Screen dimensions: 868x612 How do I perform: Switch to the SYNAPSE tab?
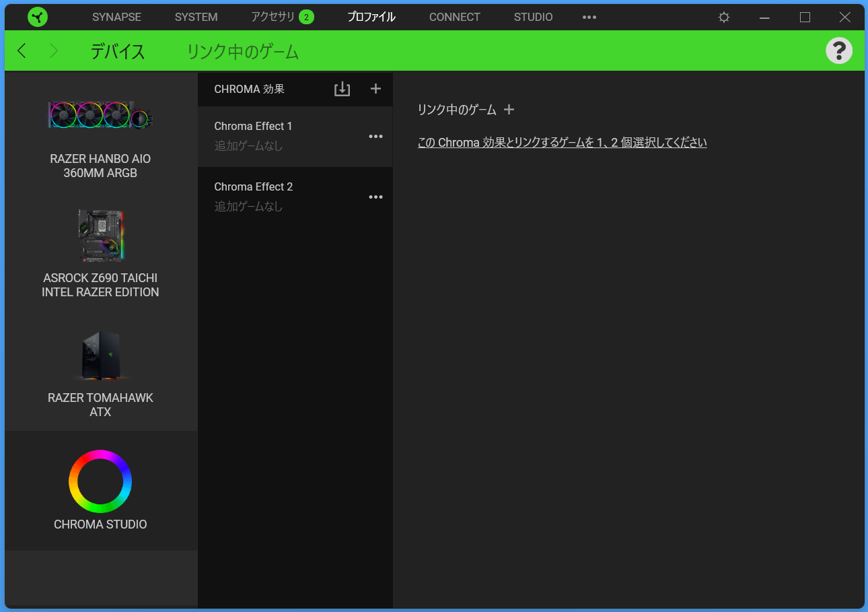[116, 18]
